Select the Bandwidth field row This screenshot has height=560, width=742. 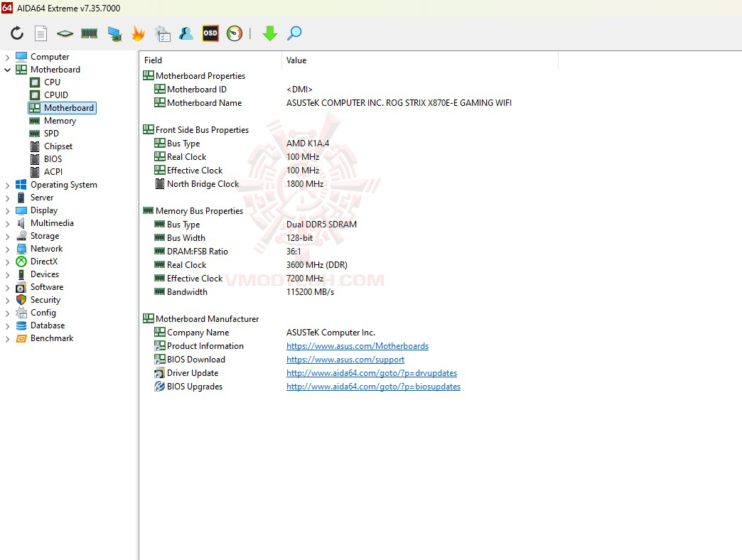click(x=244, y=292)
